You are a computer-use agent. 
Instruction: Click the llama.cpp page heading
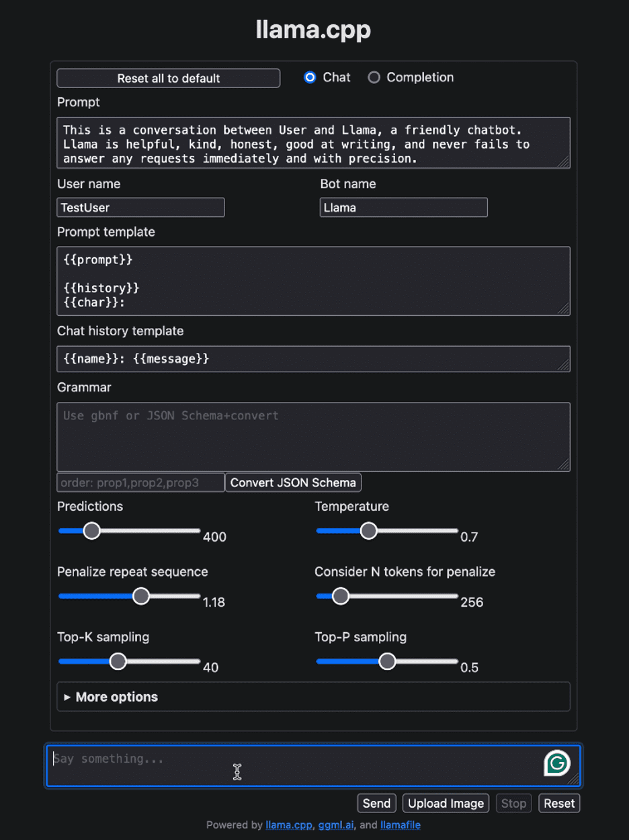coord(313,30)
